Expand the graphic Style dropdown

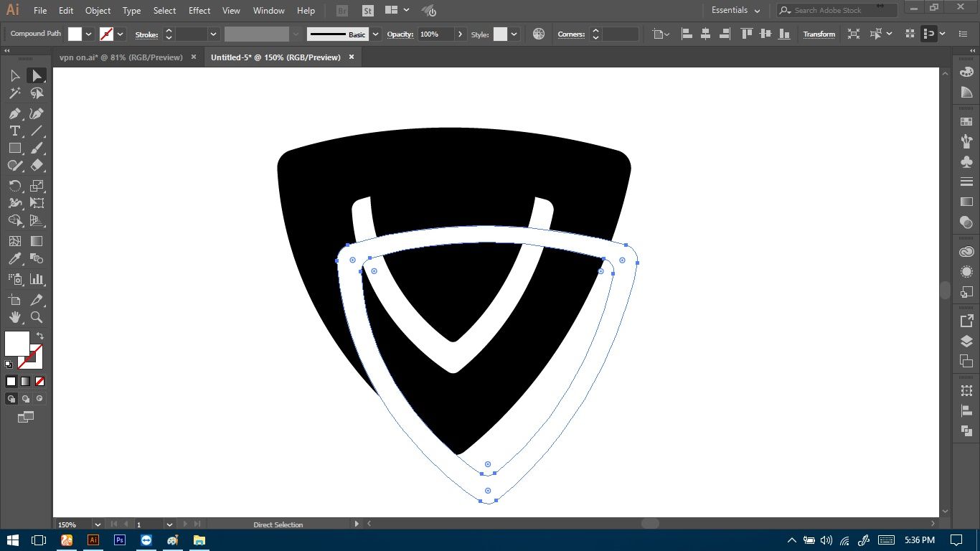[x=514, y=34]
